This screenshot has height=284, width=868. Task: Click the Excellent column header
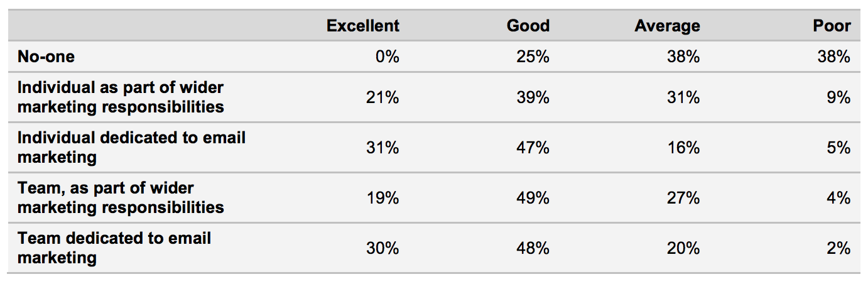tap(363, 26)
